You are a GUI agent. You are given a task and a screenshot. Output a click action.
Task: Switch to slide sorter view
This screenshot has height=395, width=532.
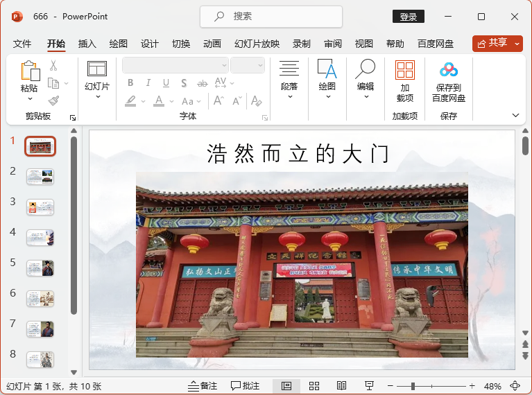tap(314, 386)
